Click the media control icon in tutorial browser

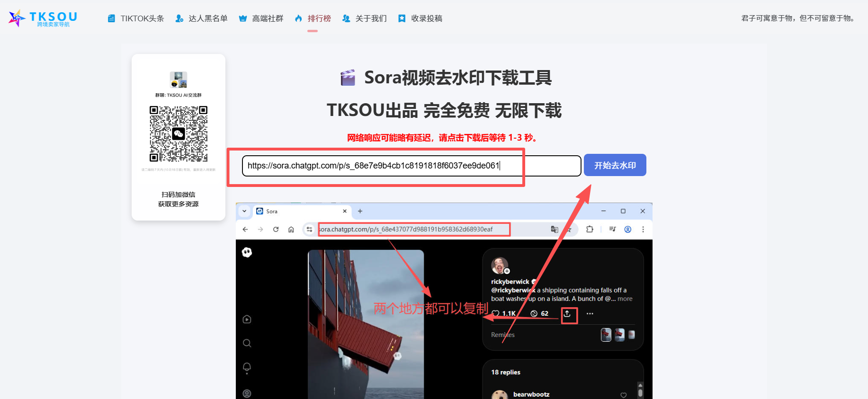(x=612, y=230)
